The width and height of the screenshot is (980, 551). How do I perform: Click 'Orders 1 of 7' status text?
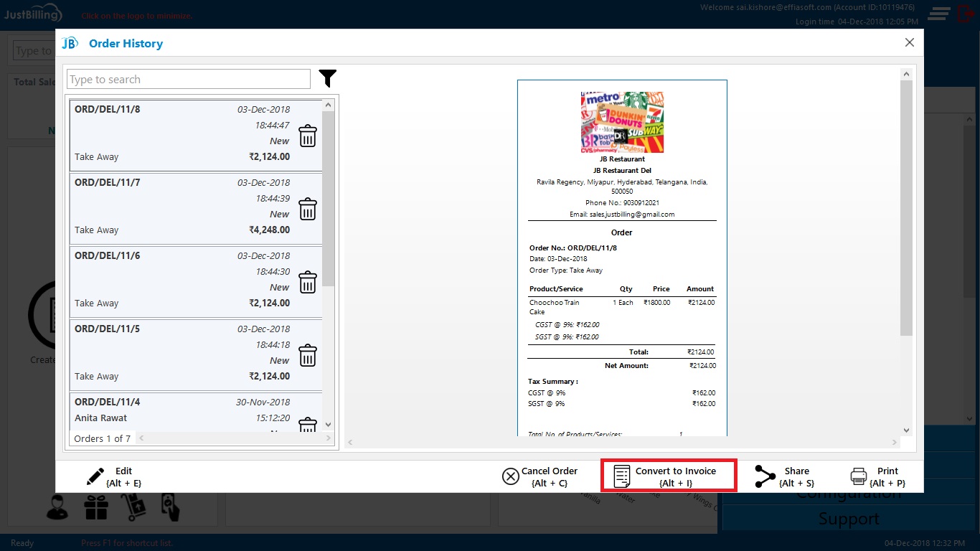[x=103, y=438]
